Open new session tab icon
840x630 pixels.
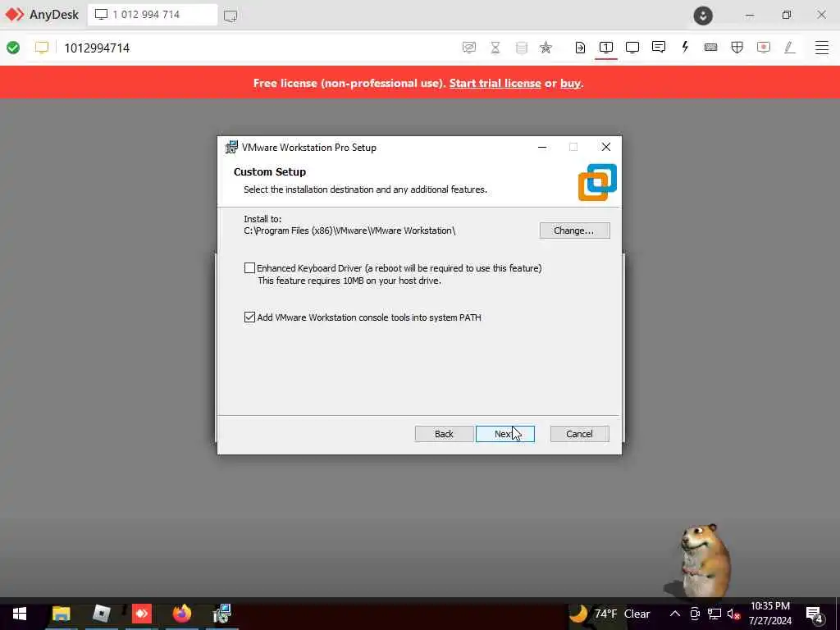click(231, 16)
